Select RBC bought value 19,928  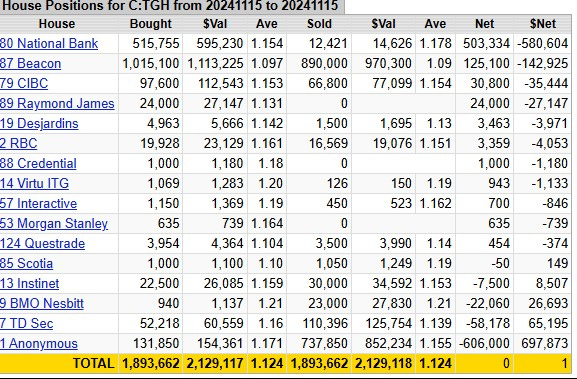click(x=160, y=143)
